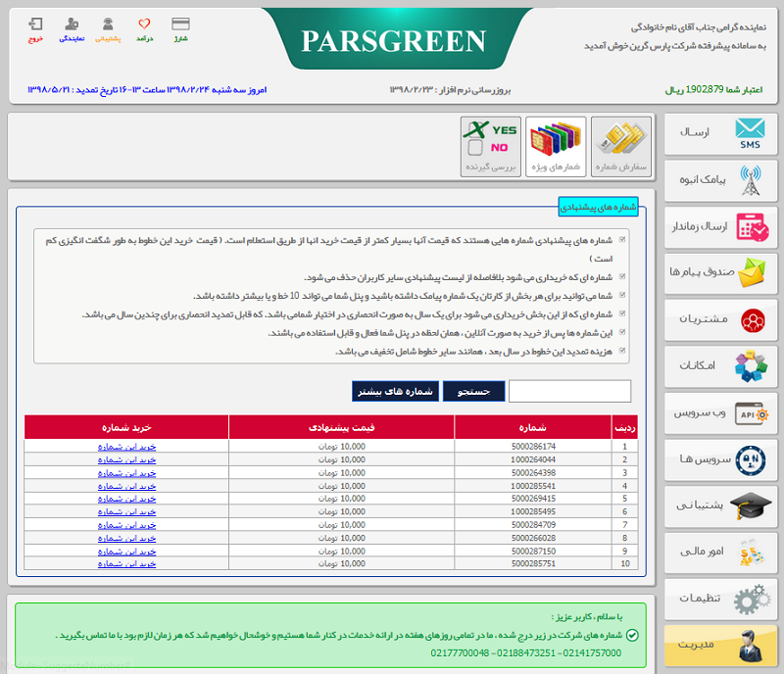
Task: Click the search (جستجو) button
Action: 473,391
